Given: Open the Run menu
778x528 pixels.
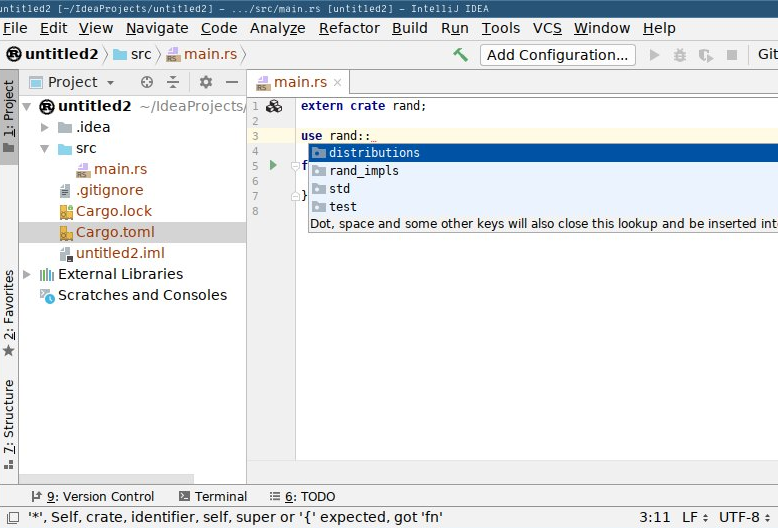Looking at the screenshot, I should pyautogui.click(x=454, y=28).
